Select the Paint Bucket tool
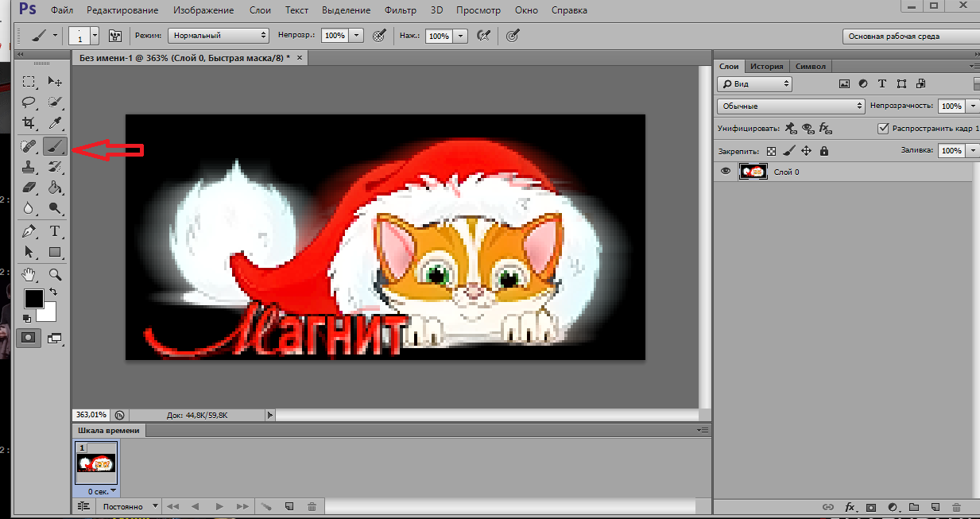 [x=55, y=188]
